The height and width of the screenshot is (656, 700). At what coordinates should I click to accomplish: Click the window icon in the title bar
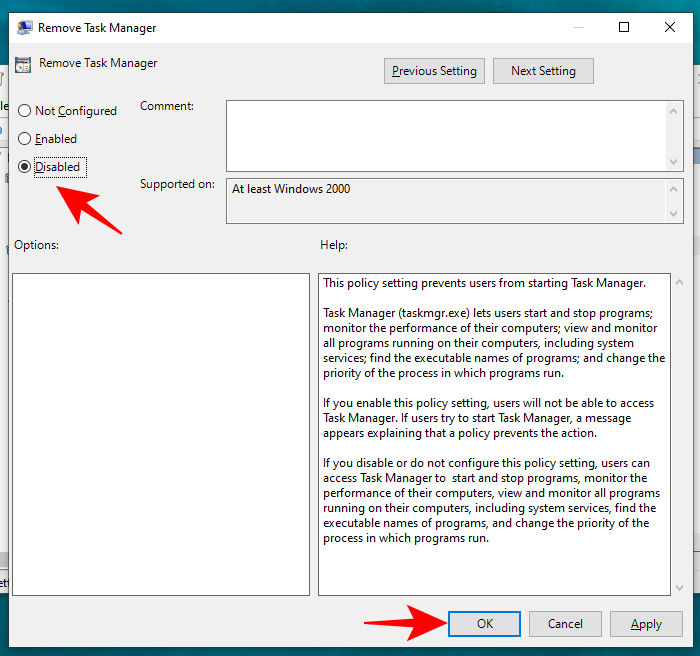(22, 27)
